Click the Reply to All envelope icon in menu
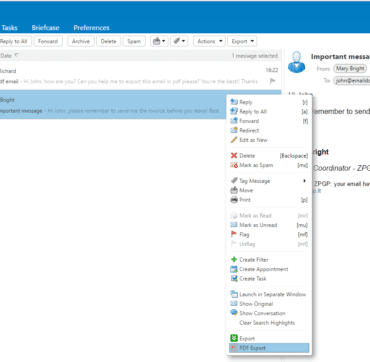 tap(234, 112)
